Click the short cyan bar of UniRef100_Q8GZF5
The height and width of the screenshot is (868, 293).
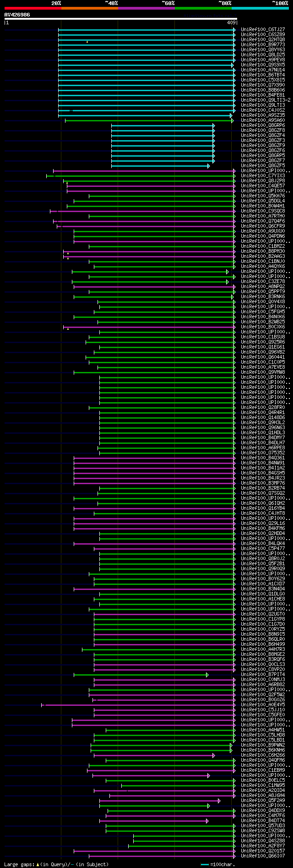click(x=160, y=166)
